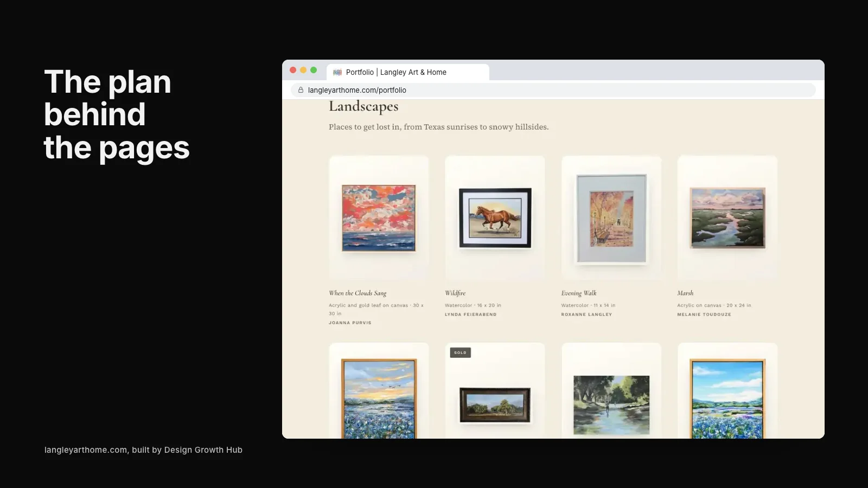Image resolution: width=868 pixels, height=488 pixels.
Task: Click artist name ROXANNE LANGLEY
Action: point(586,314)
